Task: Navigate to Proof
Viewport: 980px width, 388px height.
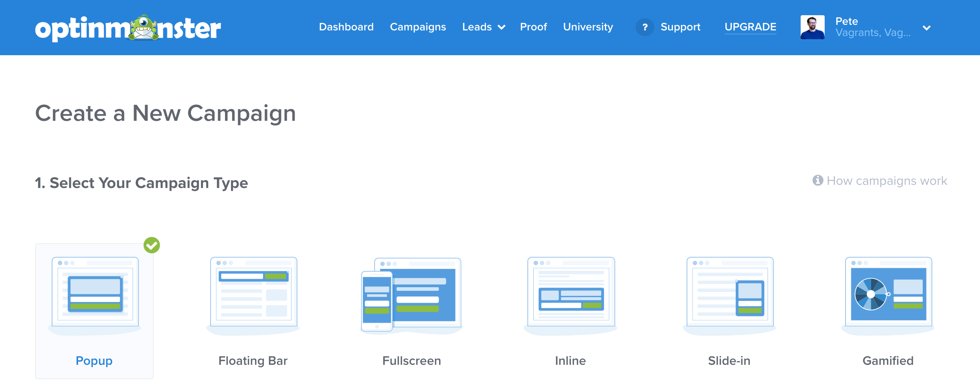Action: (x=533, y=27)
